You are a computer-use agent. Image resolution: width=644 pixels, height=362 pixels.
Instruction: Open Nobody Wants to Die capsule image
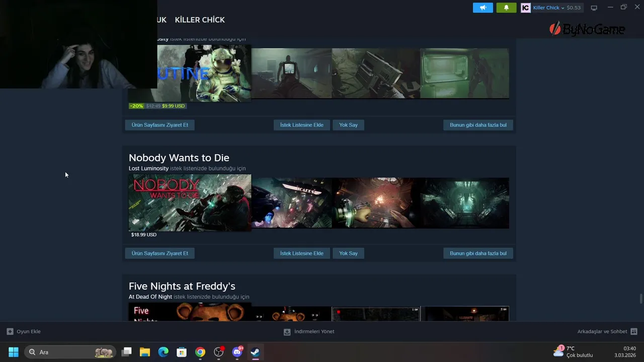click(190, 203)
